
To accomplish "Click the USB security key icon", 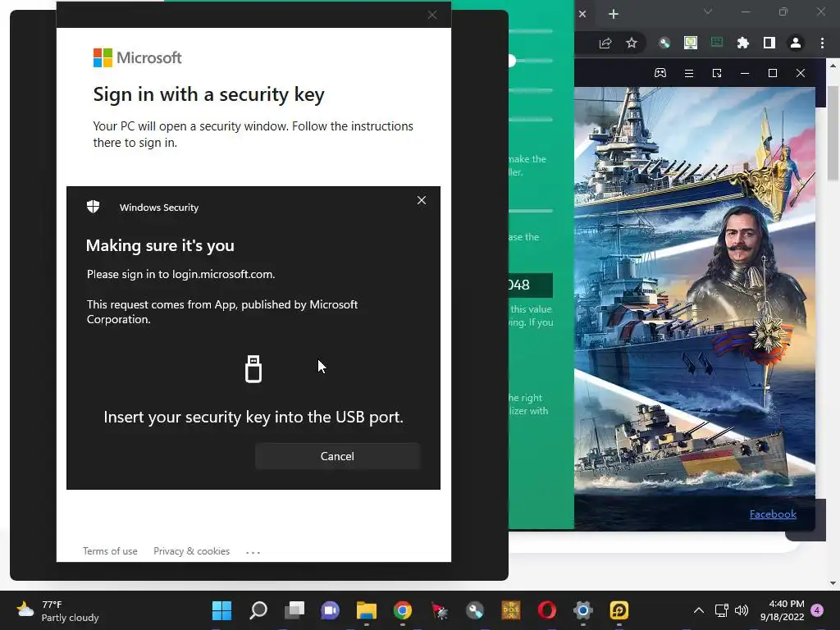I will click(x=253, y=369).
